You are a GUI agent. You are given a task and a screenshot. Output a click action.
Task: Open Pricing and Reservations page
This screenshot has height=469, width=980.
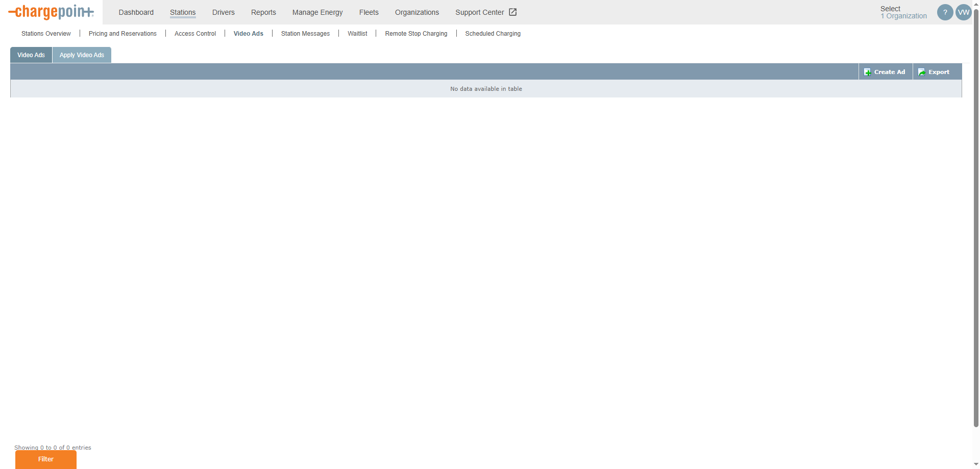click(122, 34)
